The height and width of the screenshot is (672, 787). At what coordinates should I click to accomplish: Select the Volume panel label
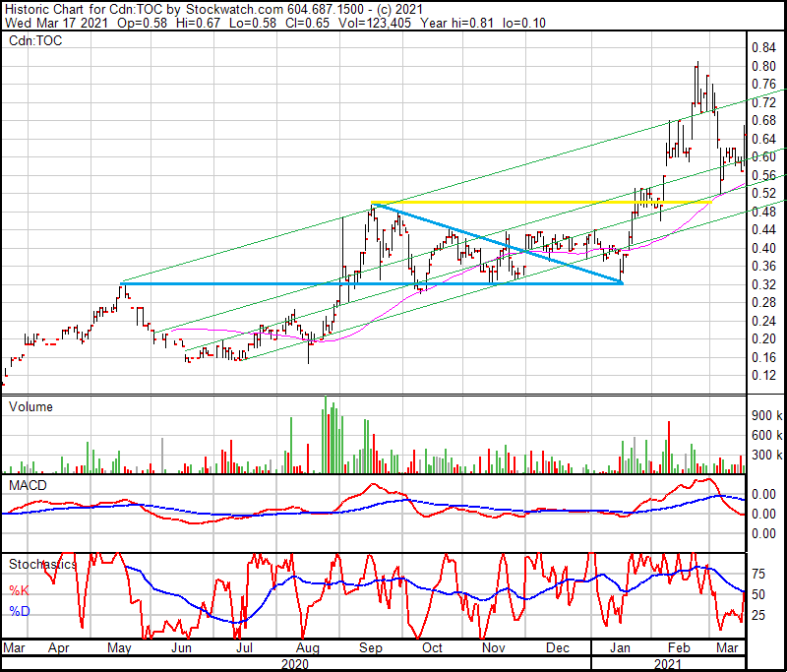[30, 406]
